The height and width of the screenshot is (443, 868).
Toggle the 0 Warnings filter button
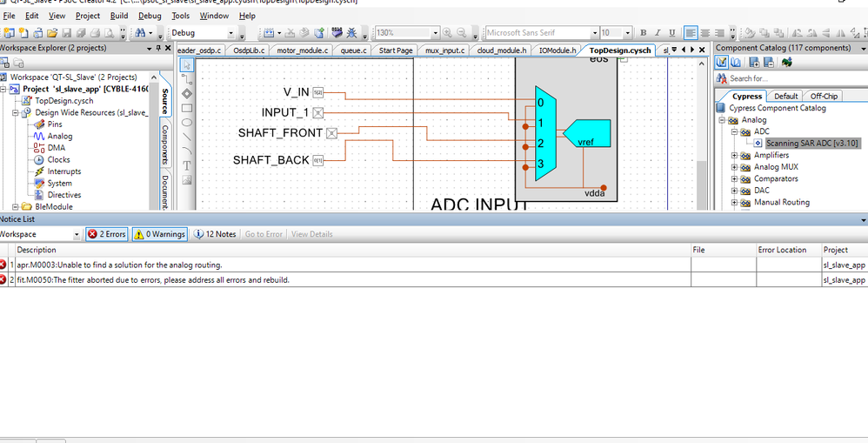(x=159, y=234)
